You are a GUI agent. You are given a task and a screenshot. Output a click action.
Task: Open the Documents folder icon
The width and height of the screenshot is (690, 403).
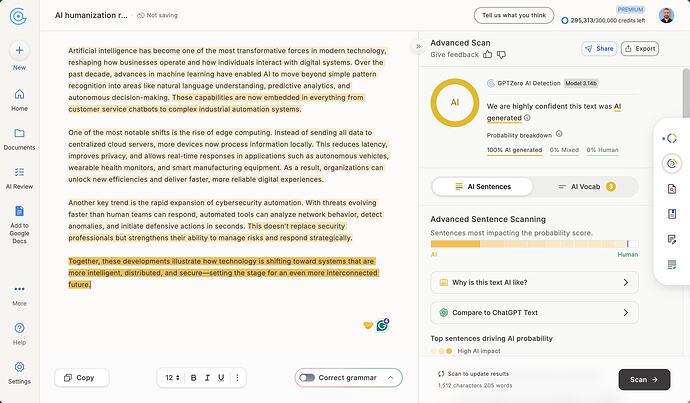point(19,133)
